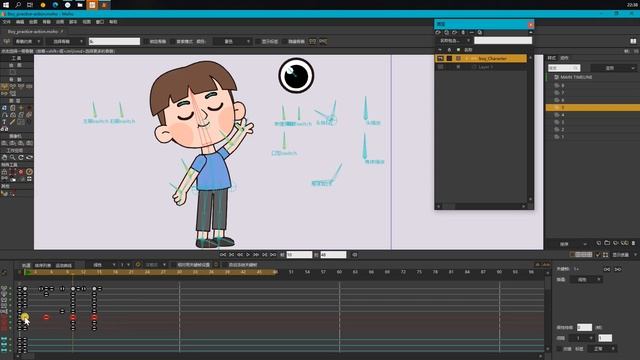The width and height of the screenshot is (640, 360).
Task: Open the filter dropdown in Layers window
Action: click(455, 41)
